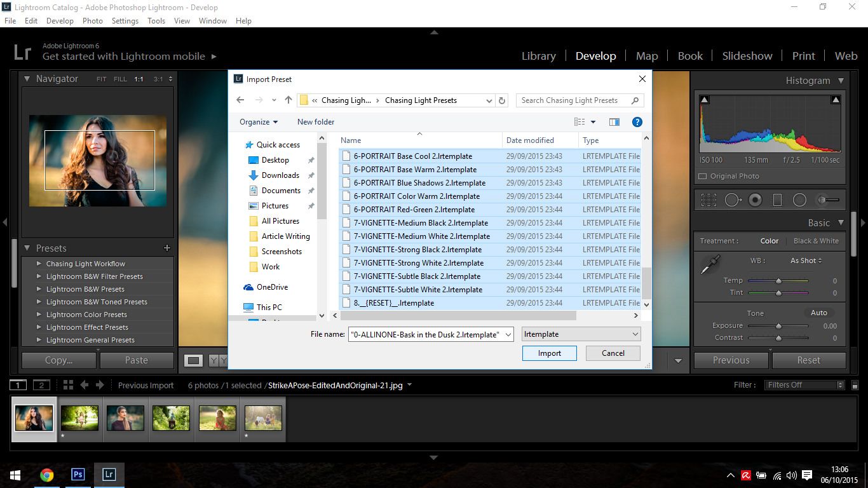Viewport: 868px width, 488px height.
Task: Pick the White Balance Selector eyedropper
Action: tap(710, 264)
